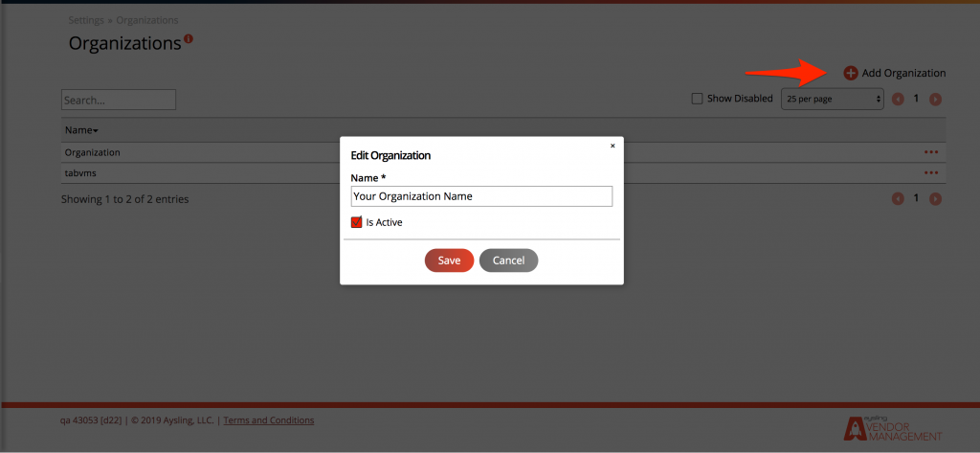This screenshot has height=453, width=980.
Task: Select the tabvms table row
Action: pyautogui.click(x=503, y=172)
